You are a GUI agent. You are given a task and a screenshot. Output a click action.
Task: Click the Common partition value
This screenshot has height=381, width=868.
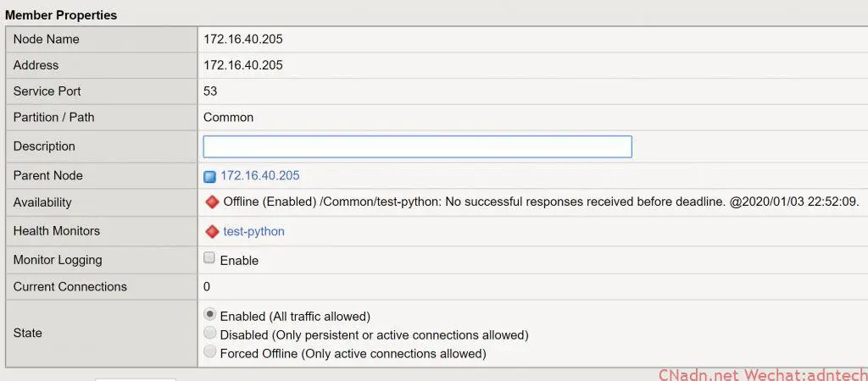[x=228, y=118]
